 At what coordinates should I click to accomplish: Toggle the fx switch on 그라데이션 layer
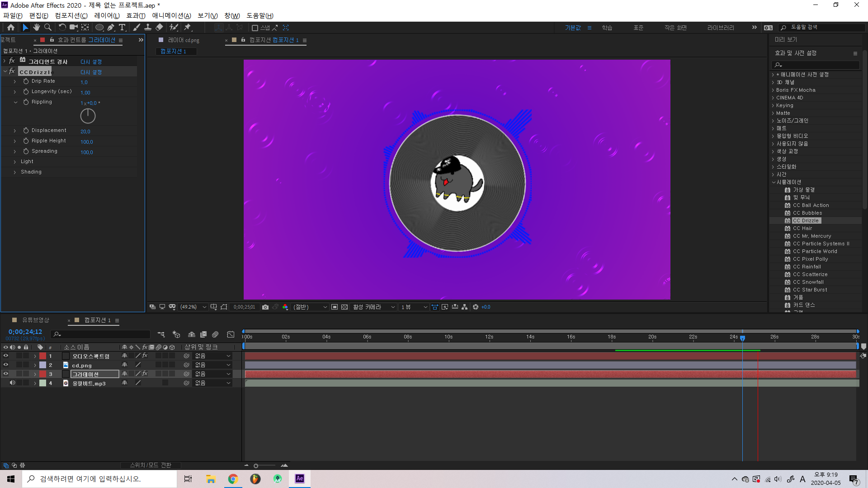[x=145, y=374]
